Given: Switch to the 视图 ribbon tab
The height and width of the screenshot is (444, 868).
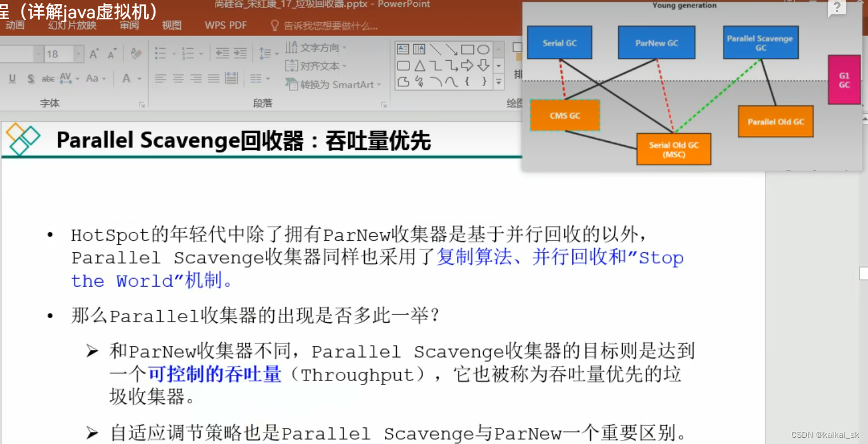Looking at the screenshot, I should click(x=172, y=25).
